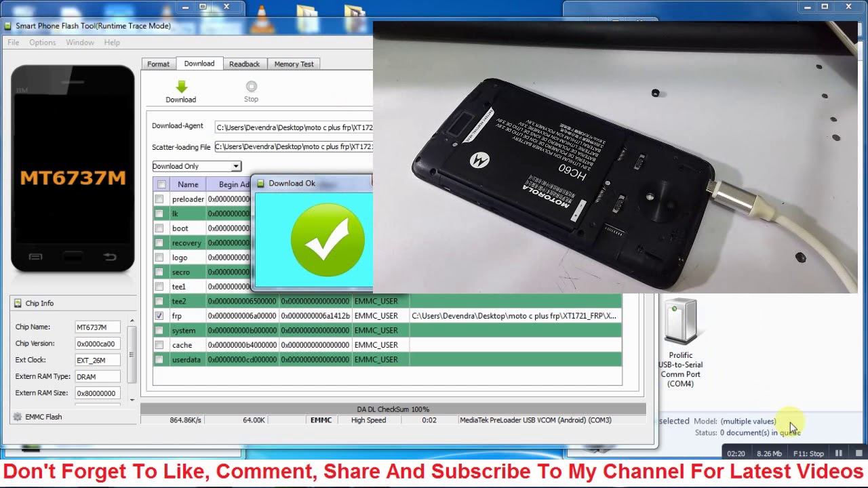Click the Download Ok dialog title icon
This screenshot has width=868, height=488.
point(260,183)
